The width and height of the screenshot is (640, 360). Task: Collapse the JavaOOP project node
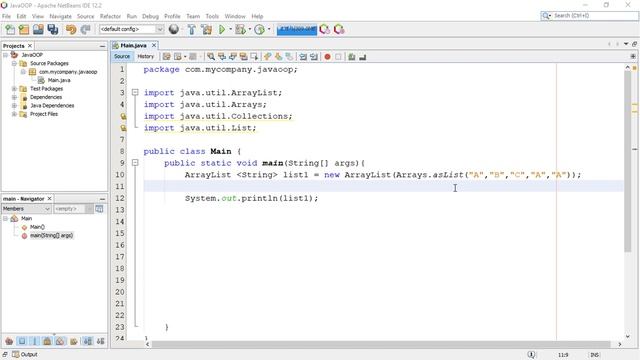coord(5,55)
